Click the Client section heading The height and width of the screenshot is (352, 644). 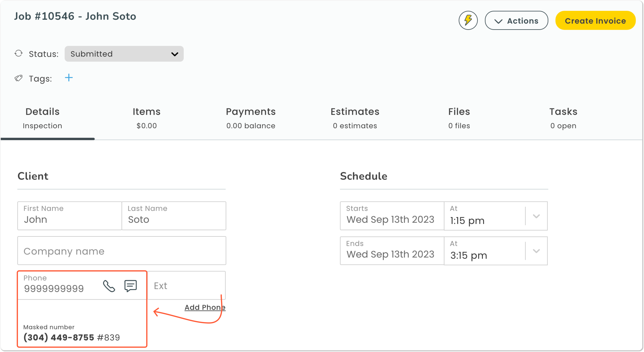coord(33,176)
